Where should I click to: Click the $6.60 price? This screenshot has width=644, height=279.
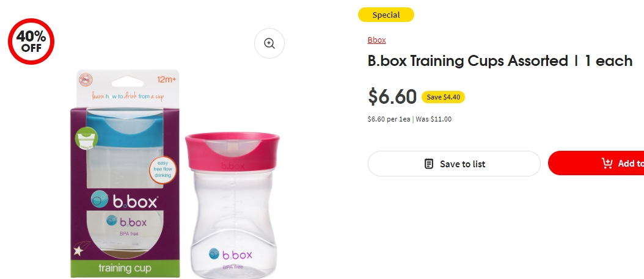[392, 97]
